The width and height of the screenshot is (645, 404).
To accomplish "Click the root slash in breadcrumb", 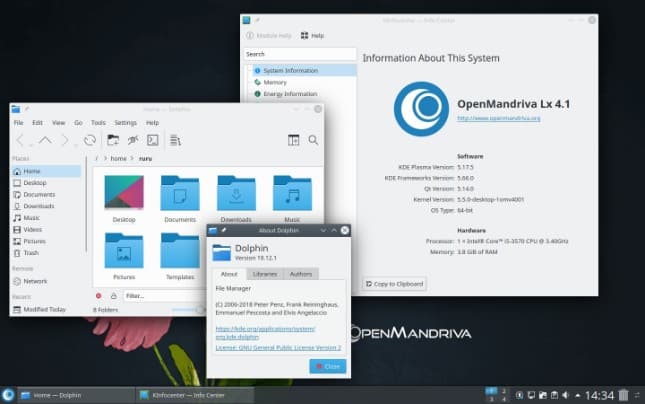I will point(97,158).
